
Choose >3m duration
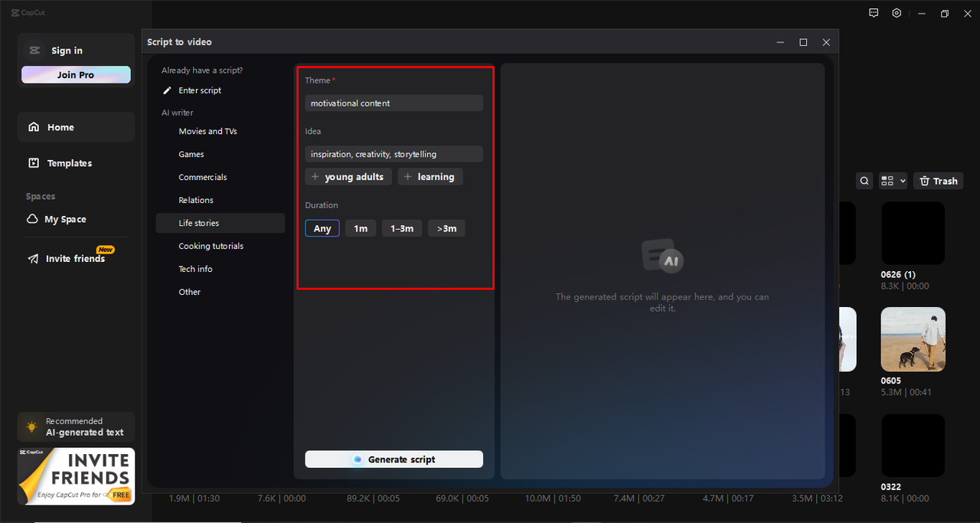tap(446, 228)
